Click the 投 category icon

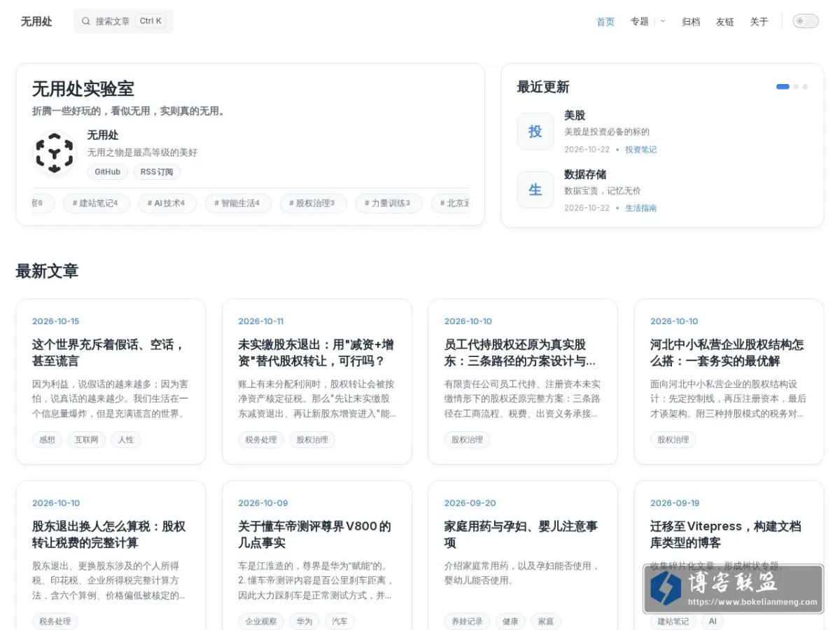pos(535,132)
